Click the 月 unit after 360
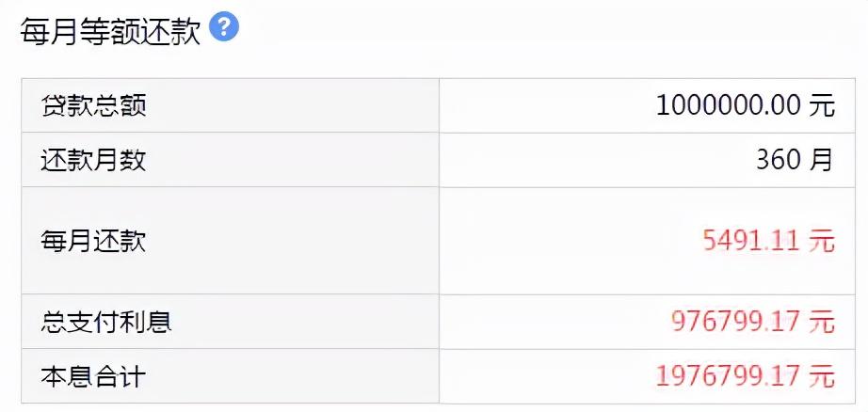This screenshot has width=868, height=412. pos(822,159)
